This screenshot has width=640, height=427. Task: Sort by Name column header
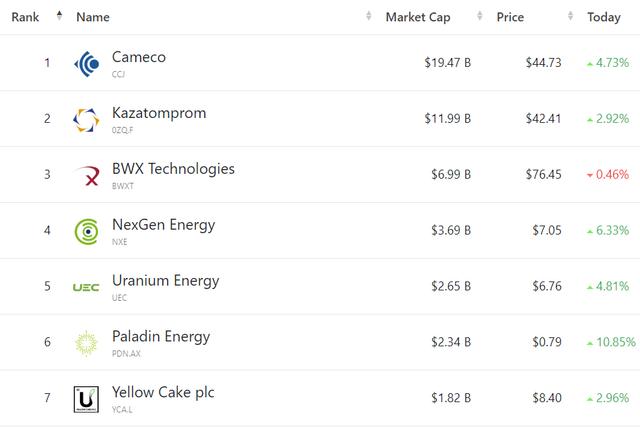[x=93, y=17]
